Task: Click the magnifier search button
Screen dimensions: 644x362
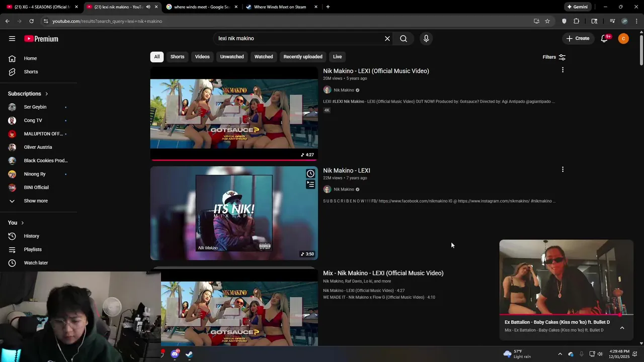Action: click(x=404, y=38)
